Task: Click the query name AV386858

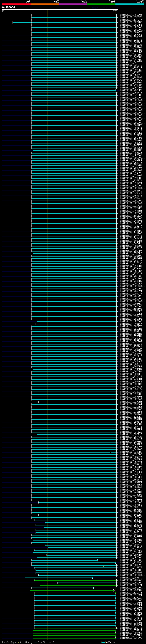Action: pyautogui.click(x=8, y=8)
